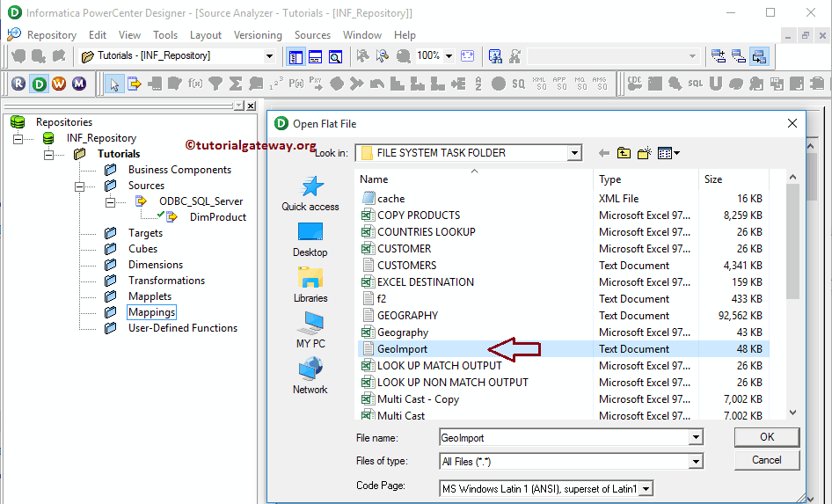
Task: Expand the File name dropdown arrow
Action: coord(696,438)
